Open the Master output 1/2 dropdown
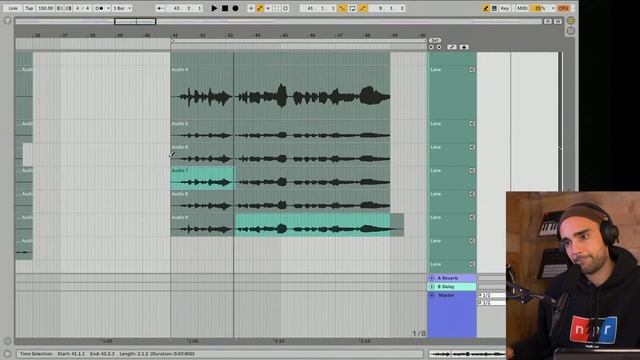 [492, 303]
